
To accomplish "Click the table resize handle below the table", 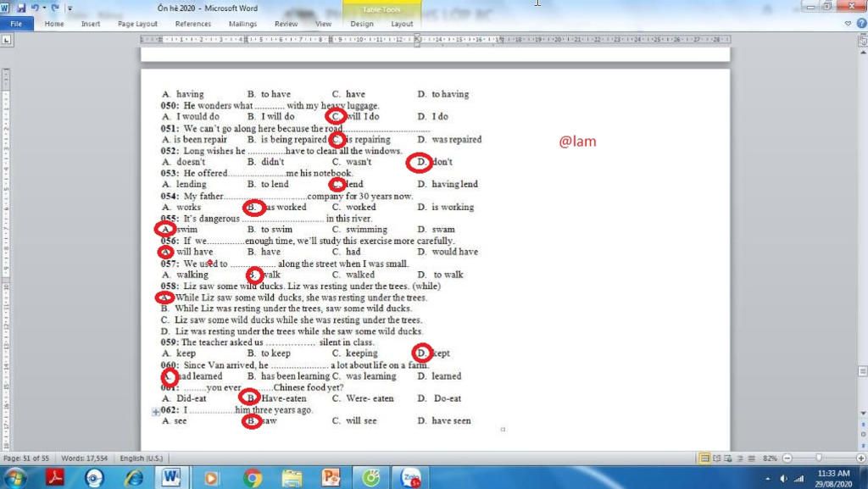I will 503,430.
